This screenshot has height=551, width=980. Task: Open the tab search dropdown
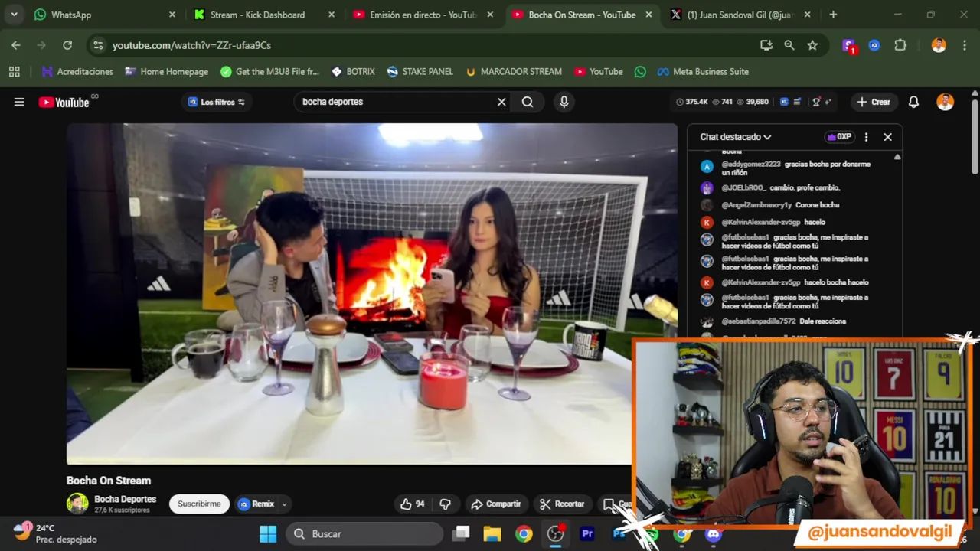[x=14, y=15]
